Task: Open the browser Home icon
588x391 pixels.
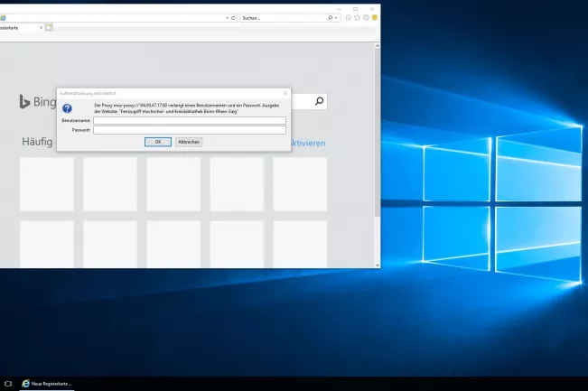Action: click(x=349, y=17)
